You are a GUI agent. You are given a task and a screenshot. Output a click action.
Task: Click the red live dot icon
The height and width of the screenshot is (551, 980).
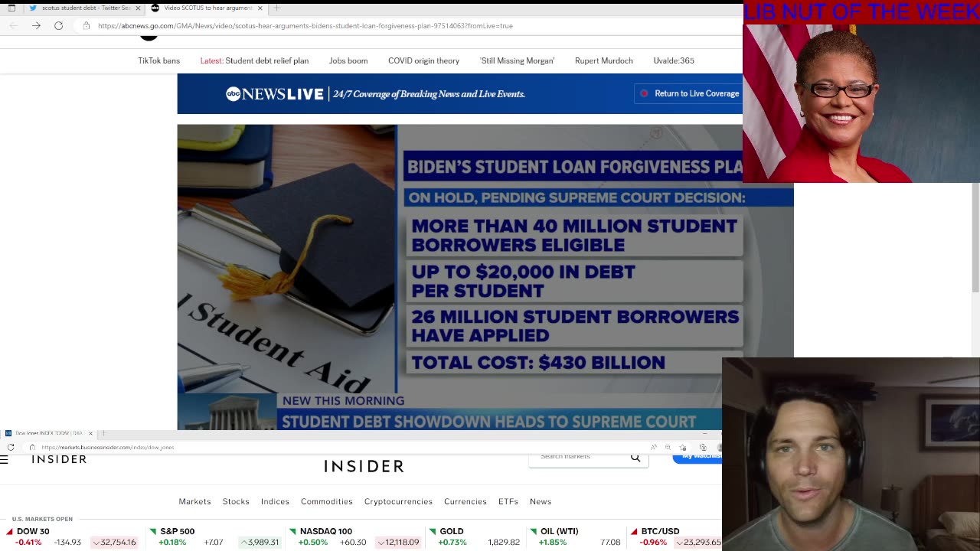tap(644, 93)
